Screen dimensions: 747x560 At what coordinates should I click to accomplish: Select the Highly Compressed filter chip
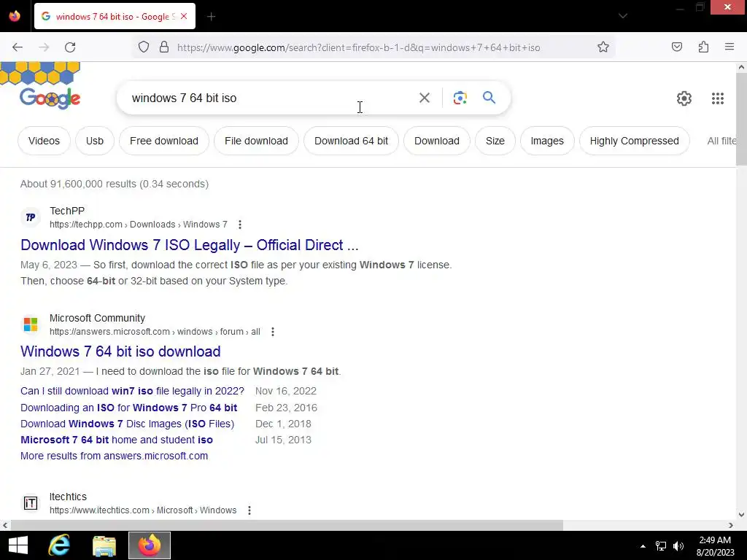(x=634, y=141)
